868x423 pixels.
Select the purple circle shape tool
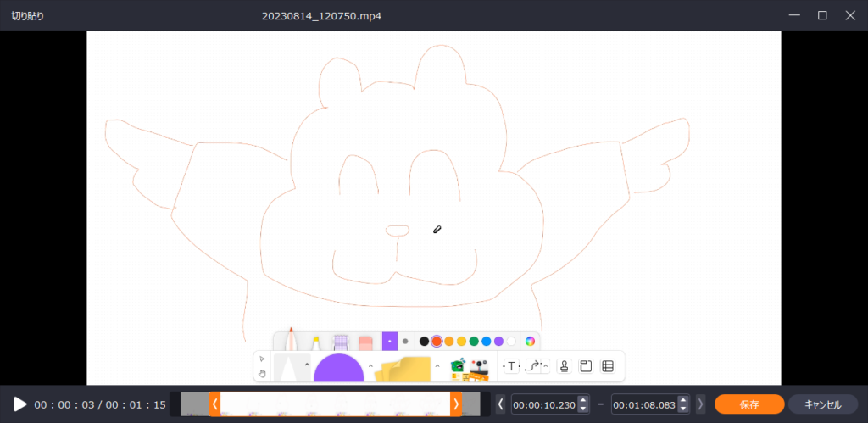[x=339, y=368]
